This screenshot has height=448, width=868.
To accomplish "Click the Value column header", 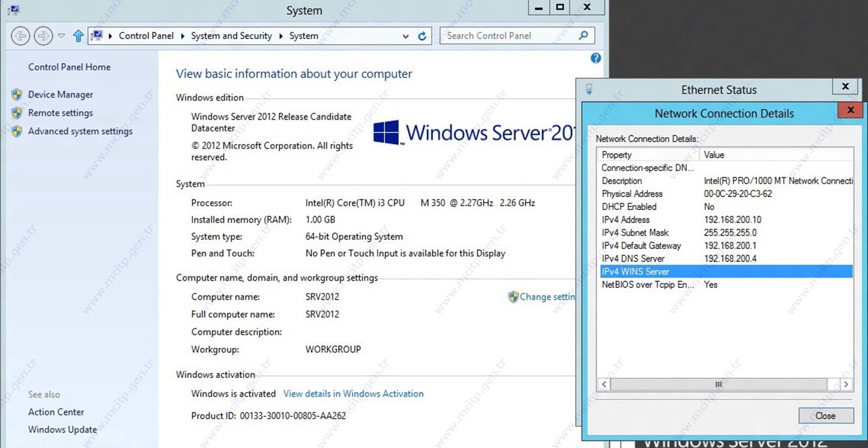I will (x=777, y=155).
